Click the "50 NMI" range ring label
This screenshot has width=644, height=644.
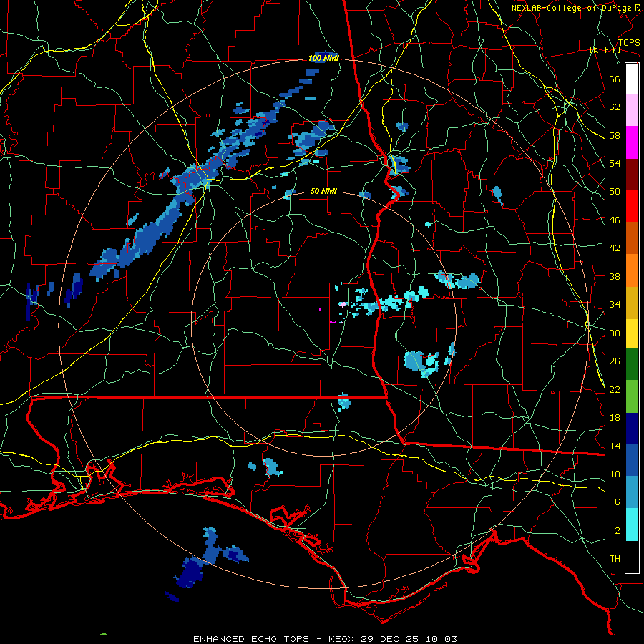(323, 191)
